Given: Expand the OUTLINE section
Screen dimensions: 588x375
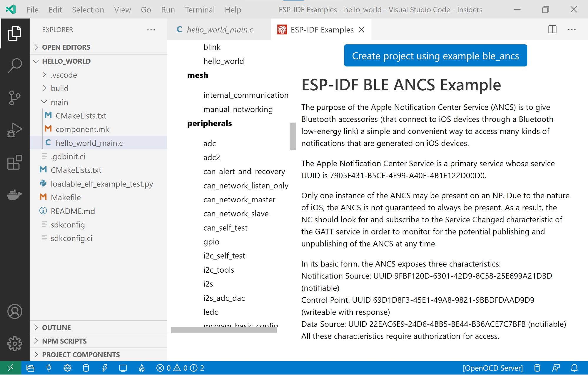Looking at the screenshot, I should pyautogui.click(x=98, y=327).
